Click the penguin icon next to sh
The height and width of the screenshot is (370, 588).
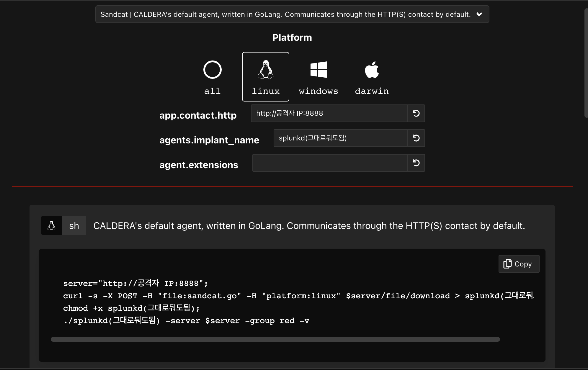coord(51,226)
